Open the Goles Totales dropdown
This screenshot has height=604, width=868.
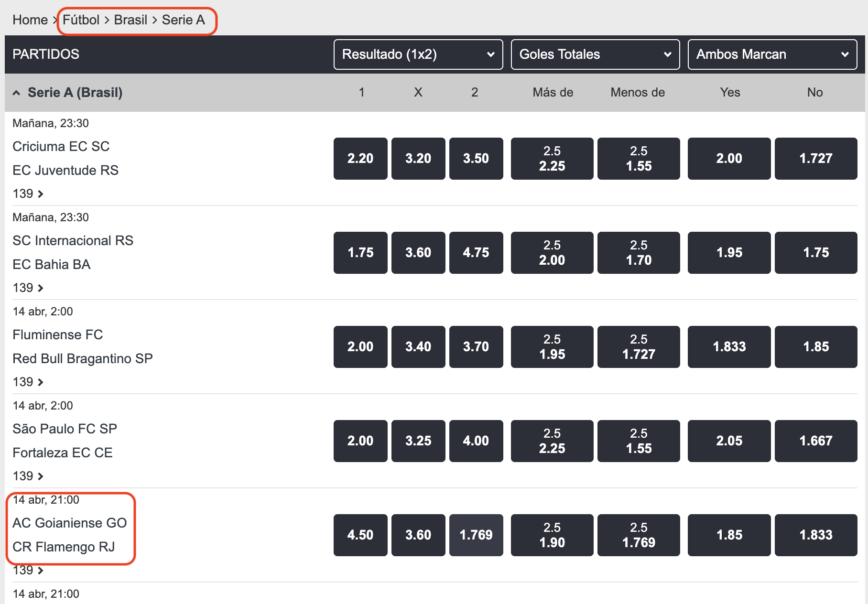click(595, 54)
